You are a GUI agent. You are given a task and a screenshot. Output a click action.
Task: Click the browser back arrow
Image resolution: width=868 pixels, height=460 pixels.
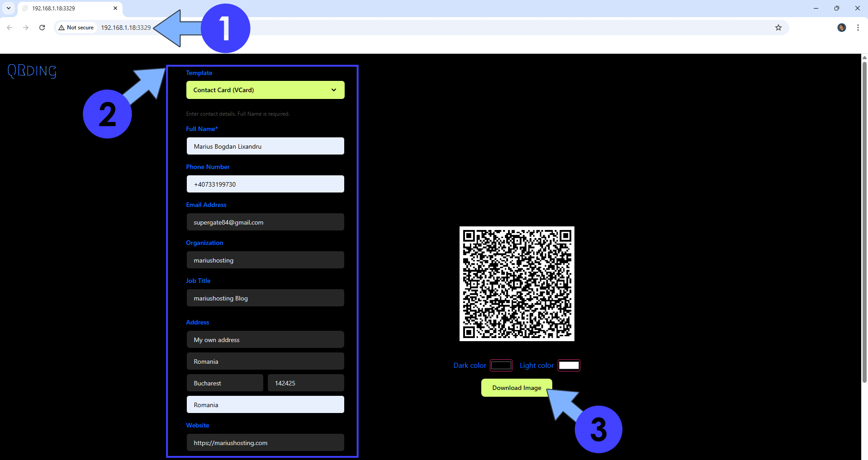[x=9, y=28]
